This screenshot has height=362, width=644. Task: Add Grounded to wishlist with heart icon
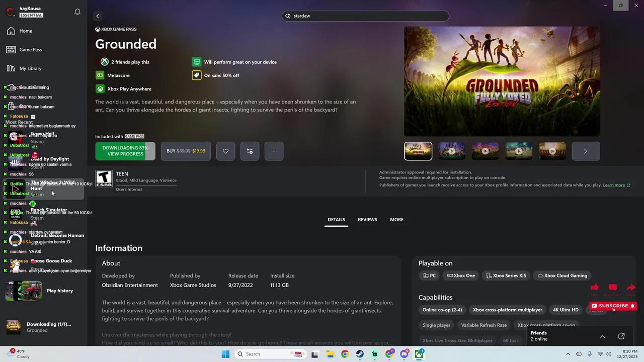[x=226, y=151]
